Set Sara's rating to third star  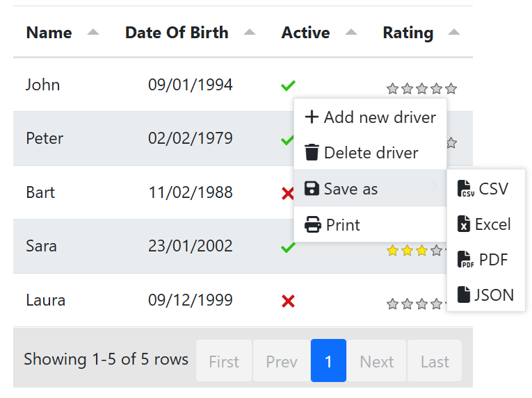tap(421, 251)
